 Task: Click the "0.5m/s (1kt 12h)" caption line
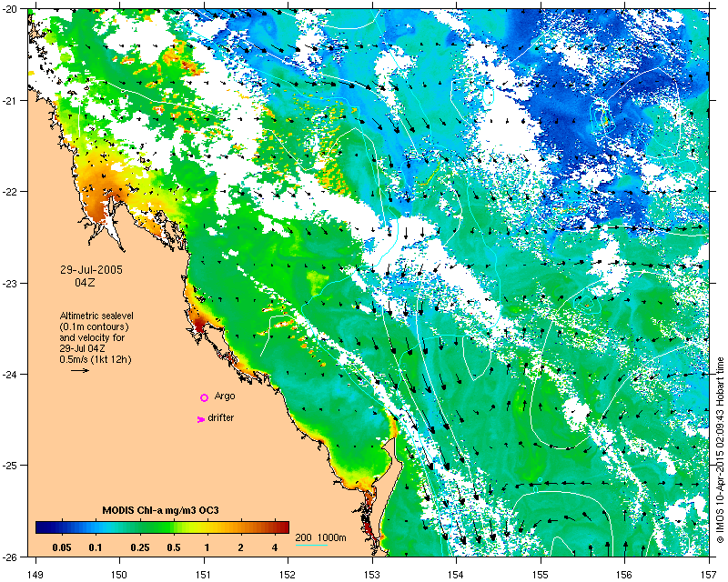[96, 359]
